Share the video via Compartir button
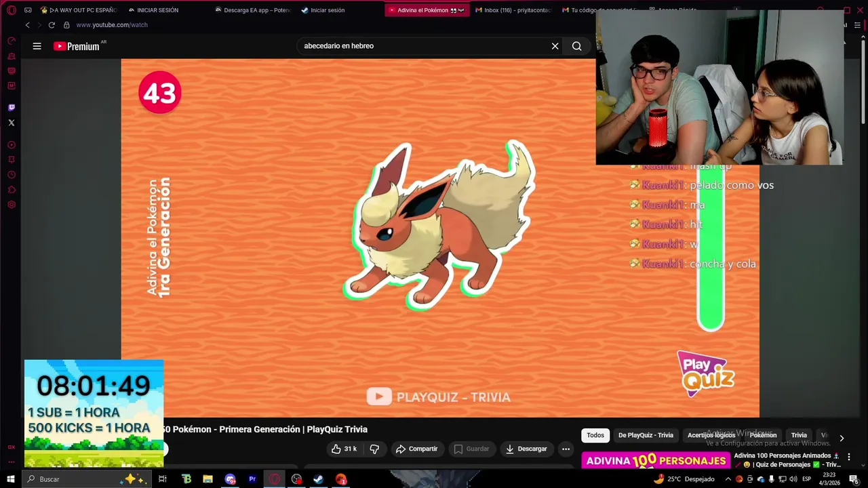868x488 pixels. pyautogui.click(x=416, y=449)
